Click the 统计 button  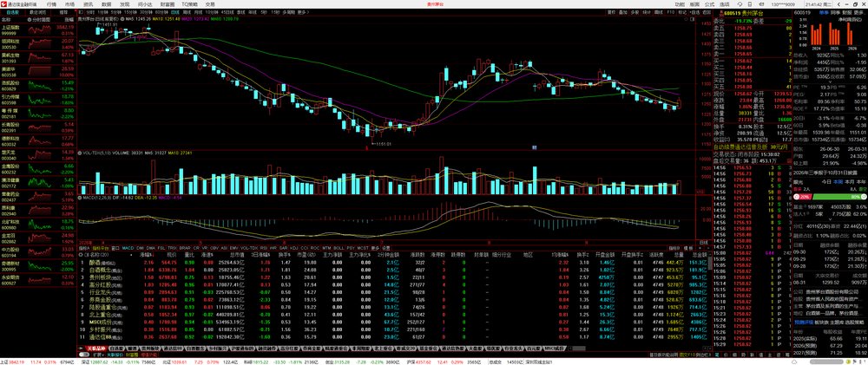coord(647,12)
